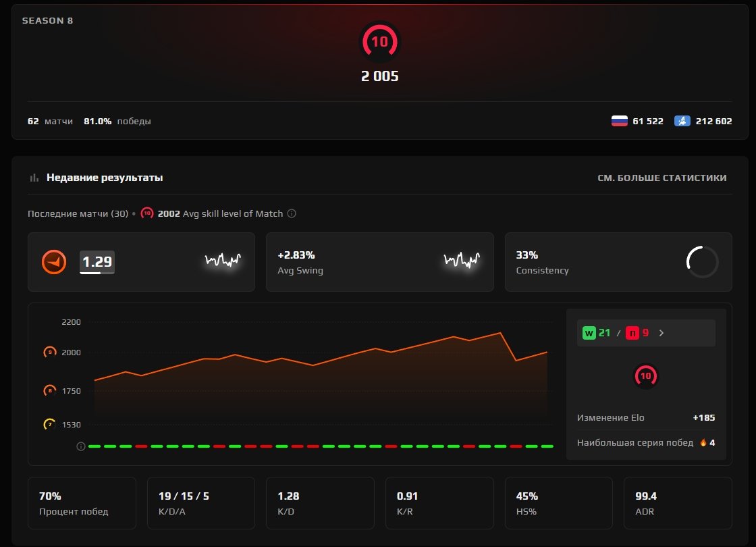Viewport: 756px width, 547px height.
Task: Click the orange rating icon beside 1.29
Action: pos(54,262)
